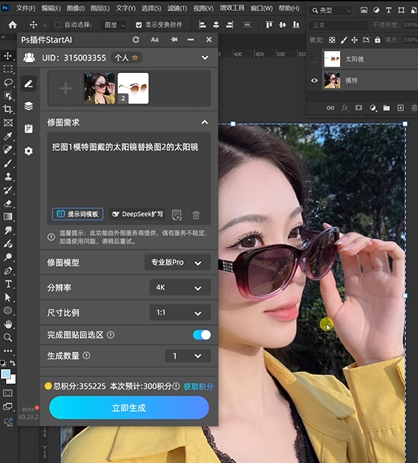
Task: Create new layer plus icon
Action: (400, 108)
